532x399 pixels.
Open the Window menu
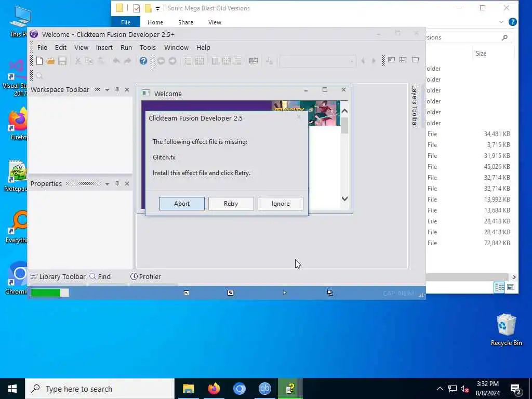(176, 47)
